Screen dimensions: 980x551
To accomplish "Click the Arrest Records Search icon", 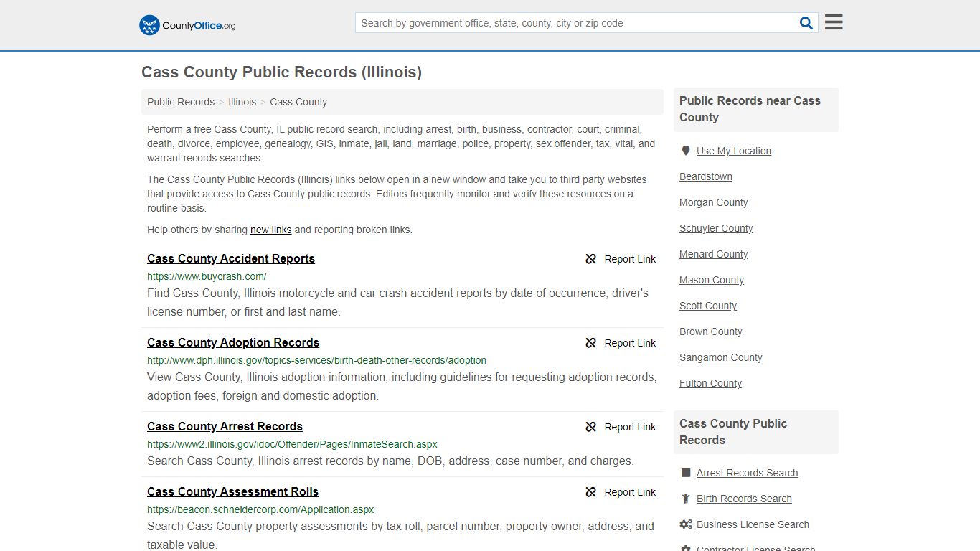I will tap(686, 473).
